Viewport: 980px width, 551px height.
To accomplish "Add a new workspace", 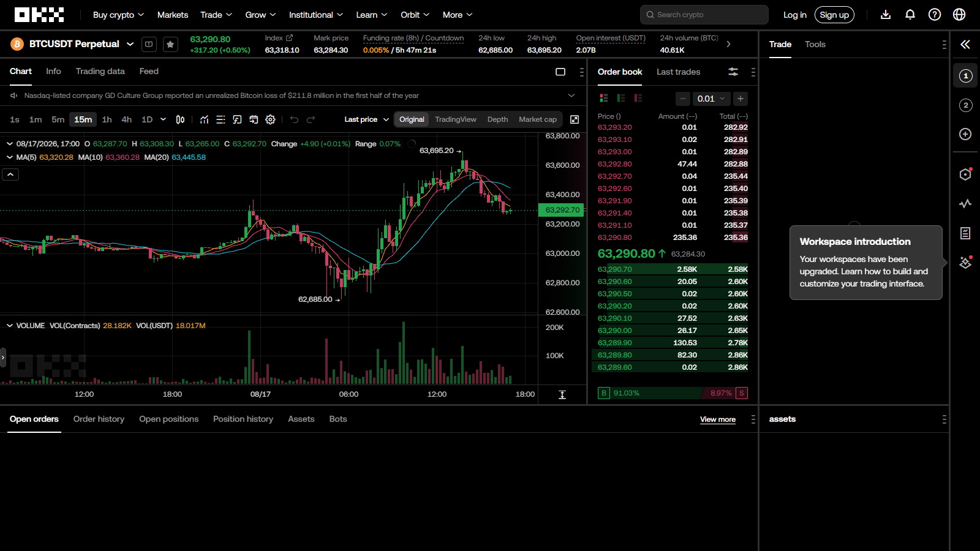I will click(965, 134).
